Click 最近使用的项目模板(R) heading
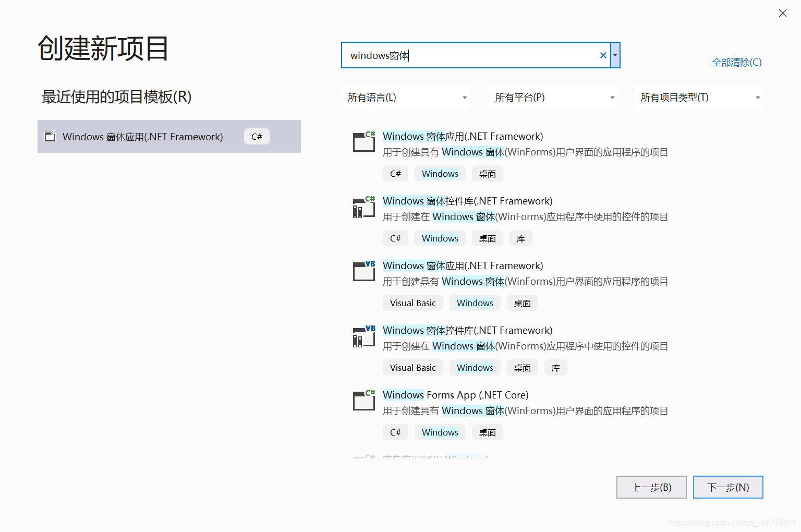 point(116,96)
